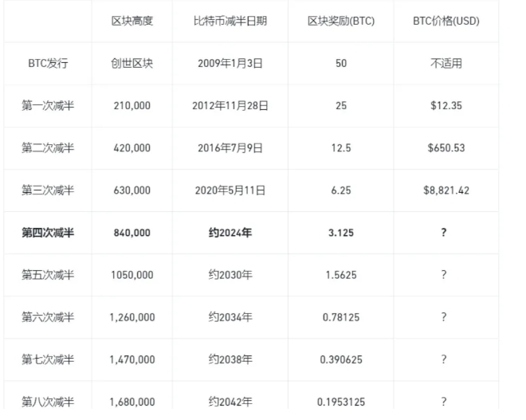The width and height of the screenshot is (526, 420).
Task: Click the BTC价格(USD) column header
Action: pos(446,22)
